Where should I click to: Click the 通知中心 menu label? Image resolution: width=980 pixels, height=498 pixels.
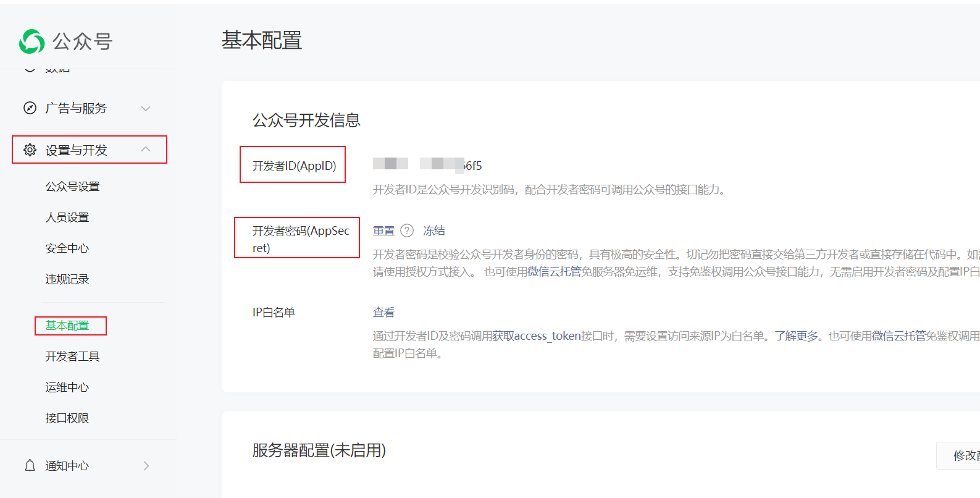point(67,465)
